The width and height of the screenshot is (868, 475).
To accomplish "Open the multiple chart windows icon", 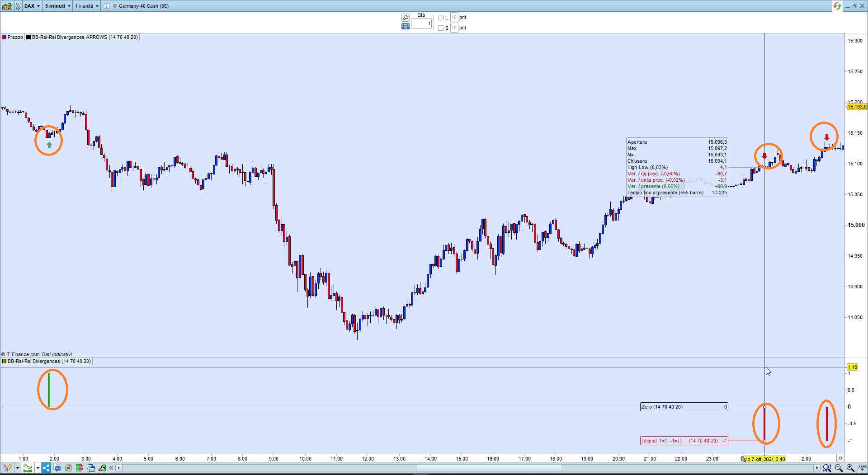I will (91, 468).
